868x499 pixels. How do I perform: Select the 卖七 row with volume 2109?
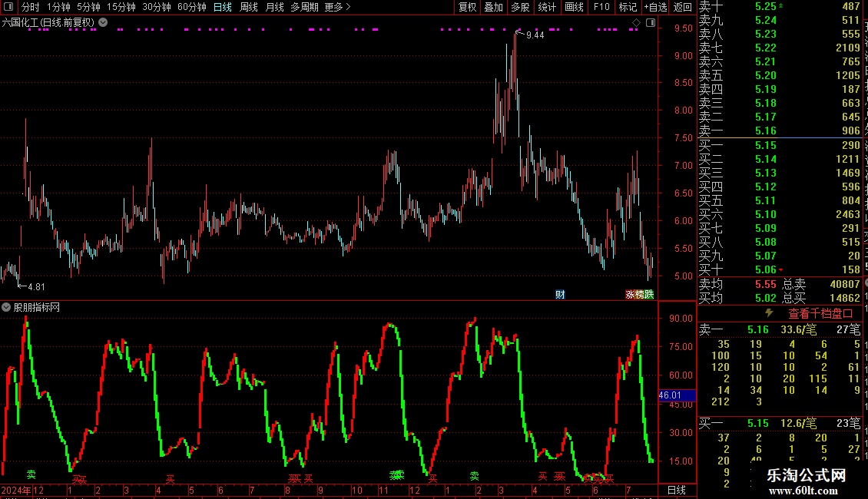coord(780,48)
